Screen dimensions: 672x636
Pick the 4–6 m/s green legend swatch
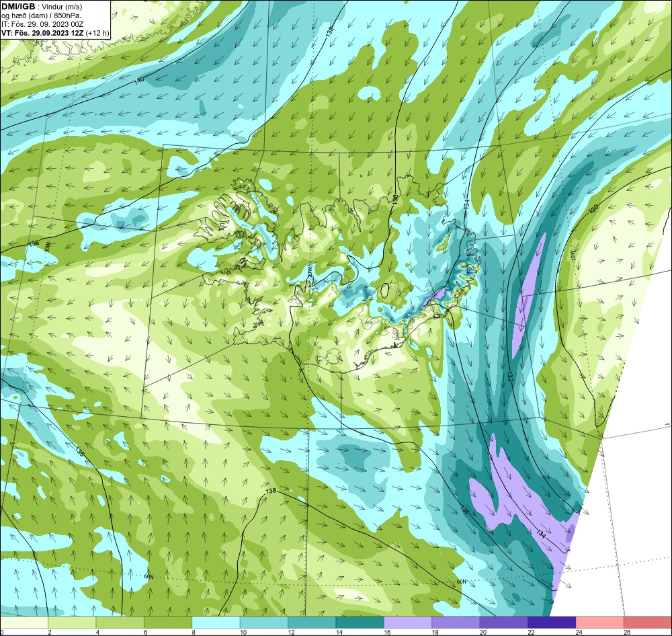tap(120, 623)
